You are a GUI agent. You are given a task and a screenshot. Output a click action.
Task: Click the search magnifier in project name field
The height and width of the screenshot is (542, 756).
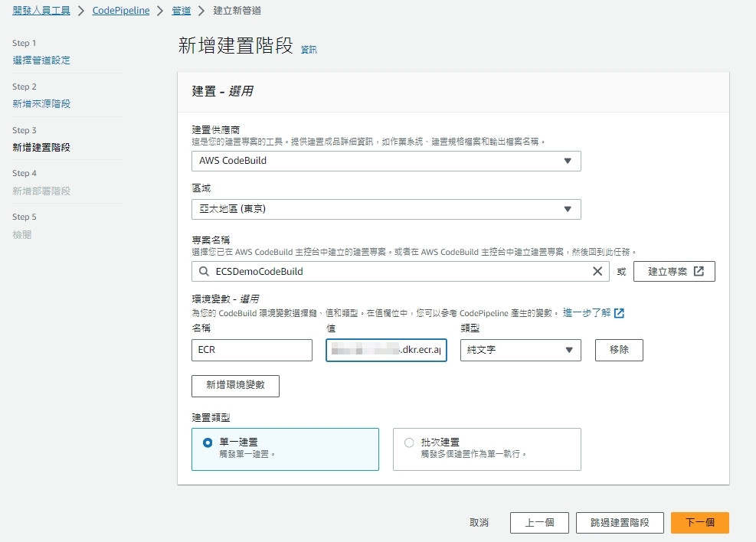(x=204, y=271)
